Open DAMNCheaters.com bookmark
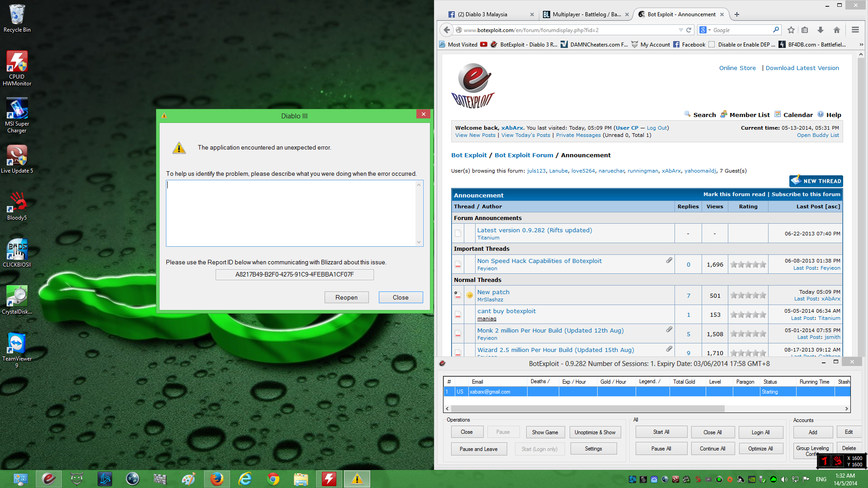This screenshot has height=488, width=868. (594, 44)
